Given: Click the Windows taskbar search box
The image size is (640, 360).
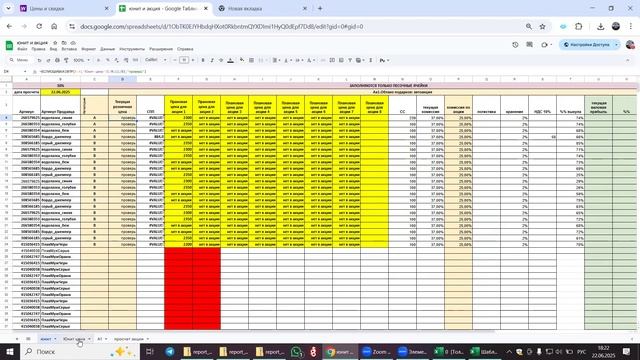Looking at the screenshot, I should point(80,351).
